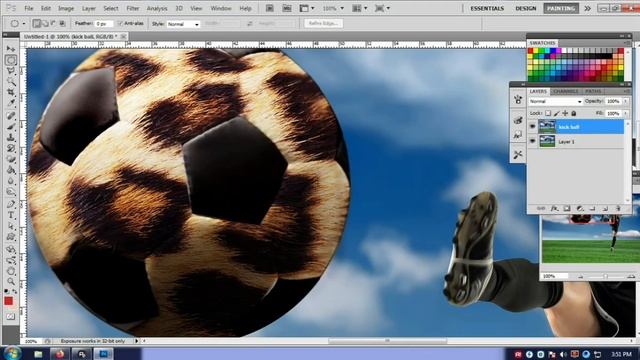Create new adjustment layer

pyautogui.click(x=580, y=209)
